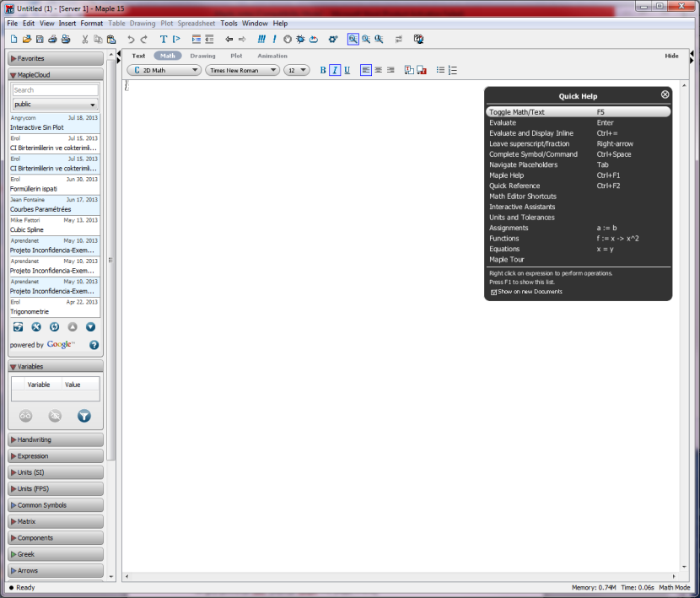Open the Times New Roman font dropdown
This screenshot has width=700, height=598.
[242, 70]
